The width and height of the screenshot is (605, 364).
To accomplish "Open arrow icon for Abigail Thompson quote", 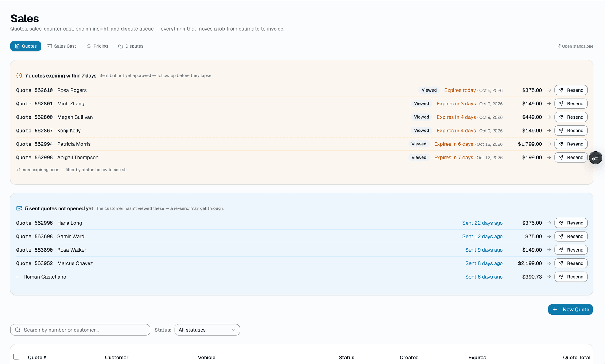I will [x=549, y=157].
